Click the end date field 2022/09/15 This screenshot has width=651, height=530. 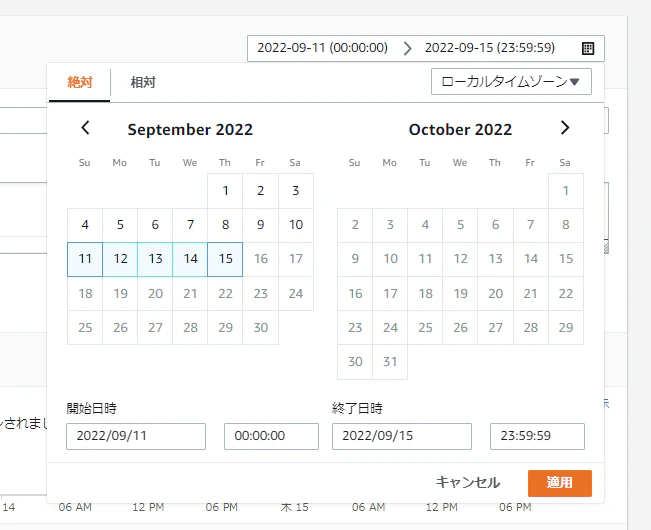tap(401, 436)
